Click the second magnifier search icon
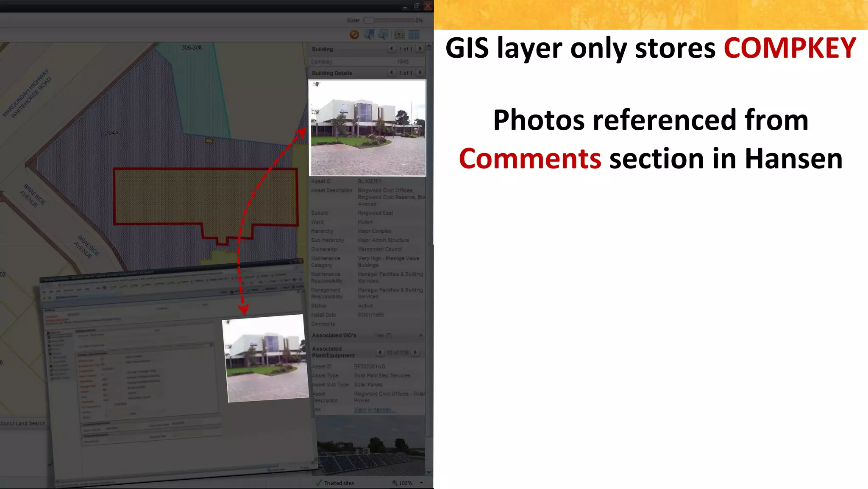868x489 pixels. (384, 35)
